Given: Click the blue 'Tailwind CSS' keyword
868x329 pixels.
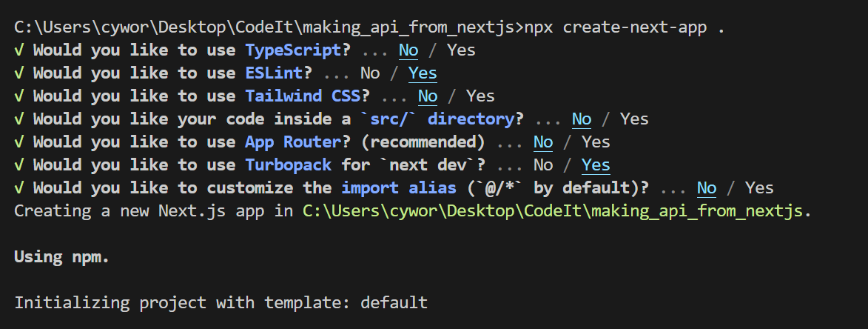Looking at the screenshot, I should click(303, 96).
